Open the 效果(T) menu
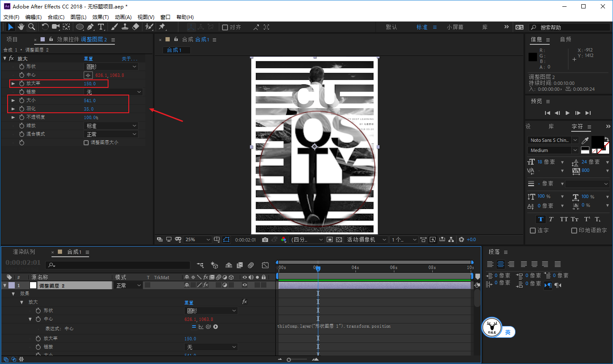Screen dimensions: 613x364 click(x=100, y=17)
